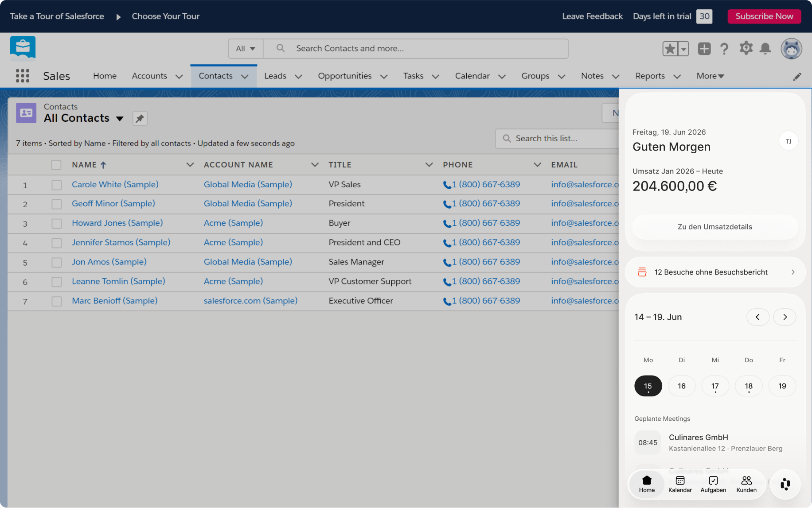Screen dimensions: 812x508
Task: Open the App Launcher grid icon
Action: click(x=23, y=76)
